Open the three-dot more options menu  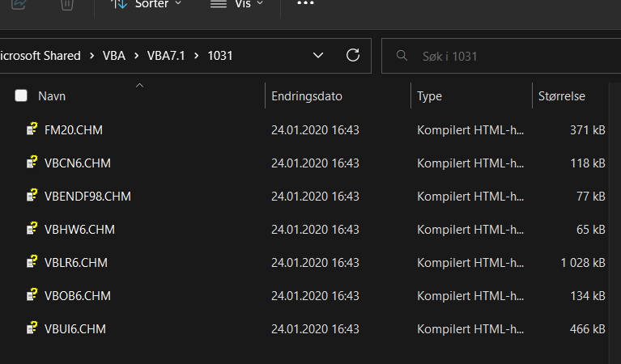[305, 3]
